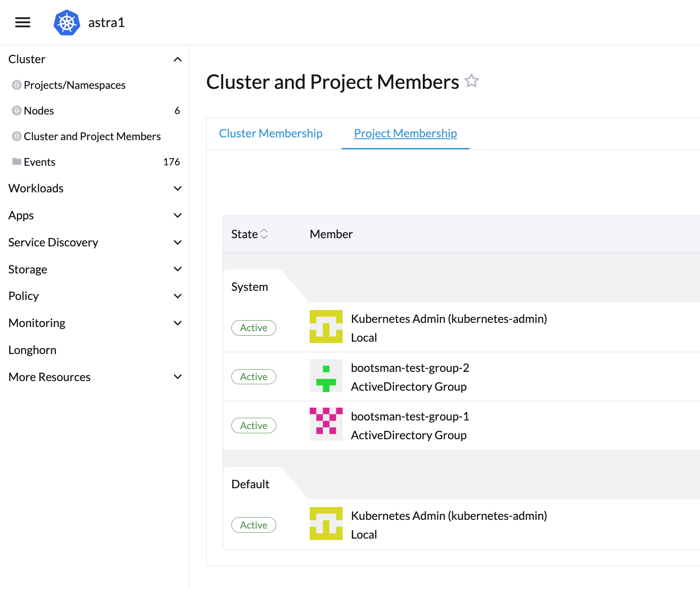Click the astra1 Kubernetes cluster logo

[67, 22]
